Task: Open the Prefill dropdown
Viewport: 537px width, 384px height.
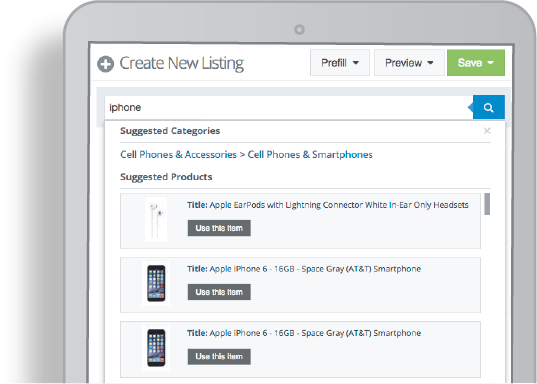Action: tap(340, 63)
